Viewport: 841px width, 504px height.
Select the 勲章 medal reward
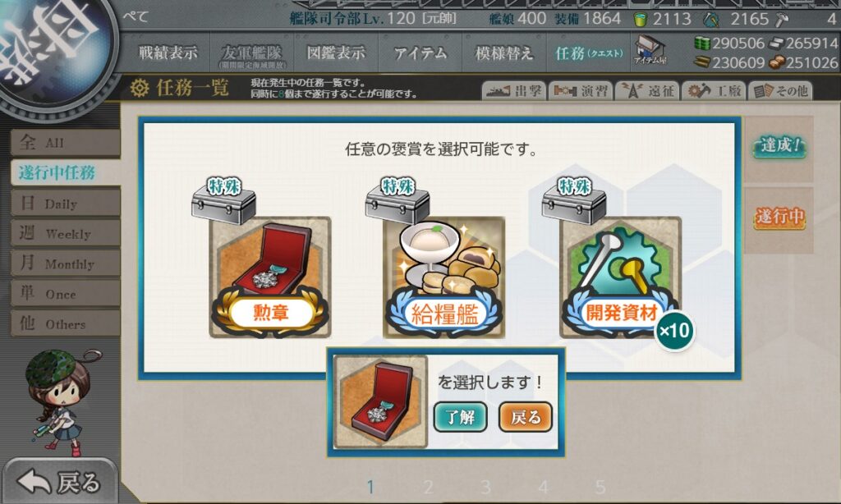[269, 277]
